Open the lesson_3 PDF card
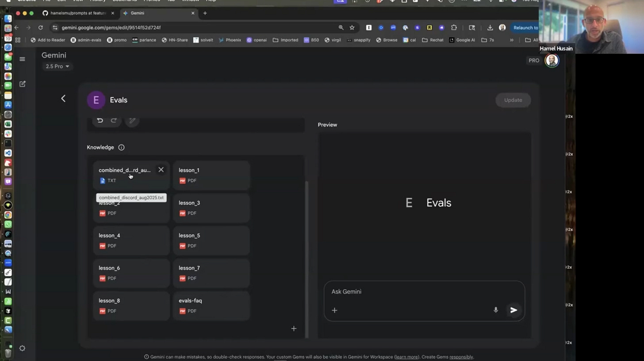Image resolution: width=644 pixels, height=361 pixels. [x=211, y=208]
